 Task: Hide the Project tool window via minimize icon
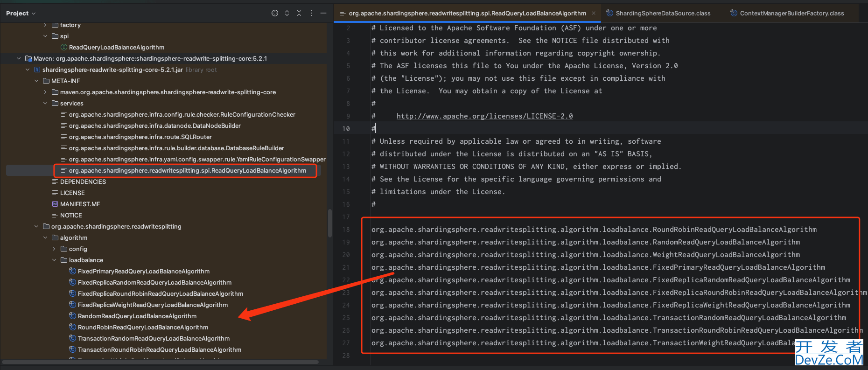point(323,13)
